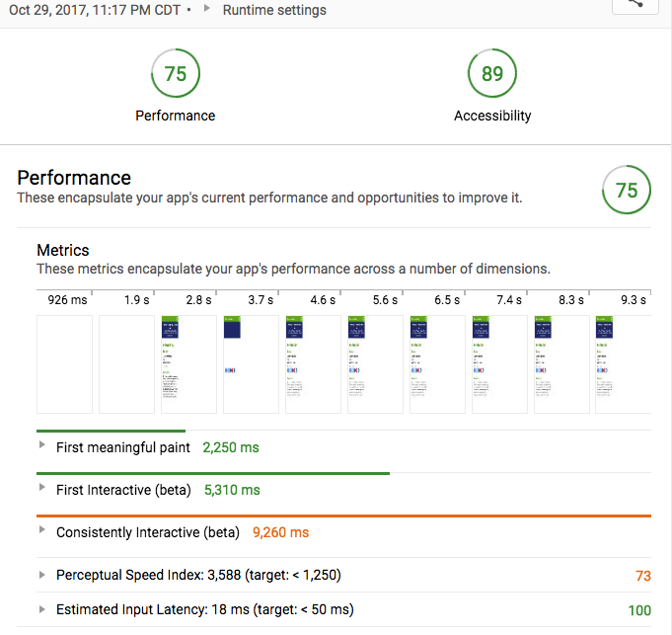View the 9.3 s filmstrip screenshot
The width and height of the screenshot is (672, 635).
click(624, 363)
